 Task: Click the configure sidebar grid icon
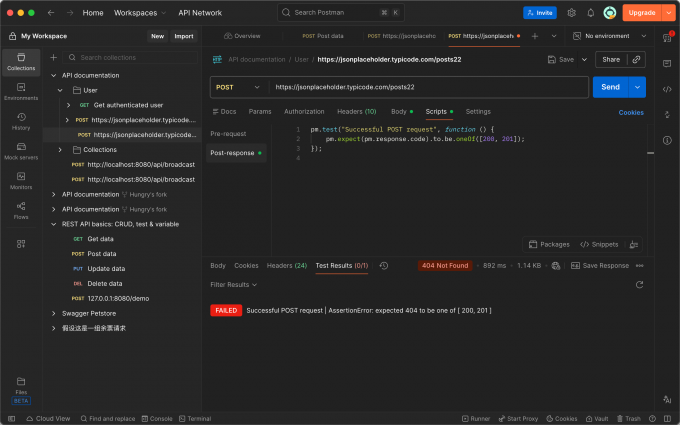point(21,244)
